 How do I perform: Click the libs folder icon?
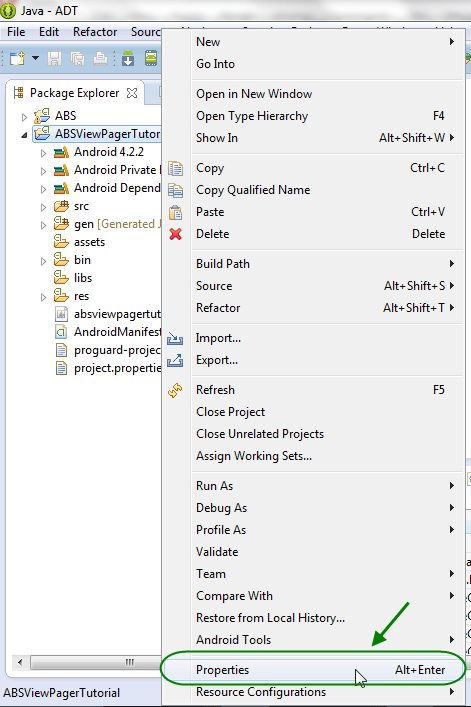tap(61, 277)
